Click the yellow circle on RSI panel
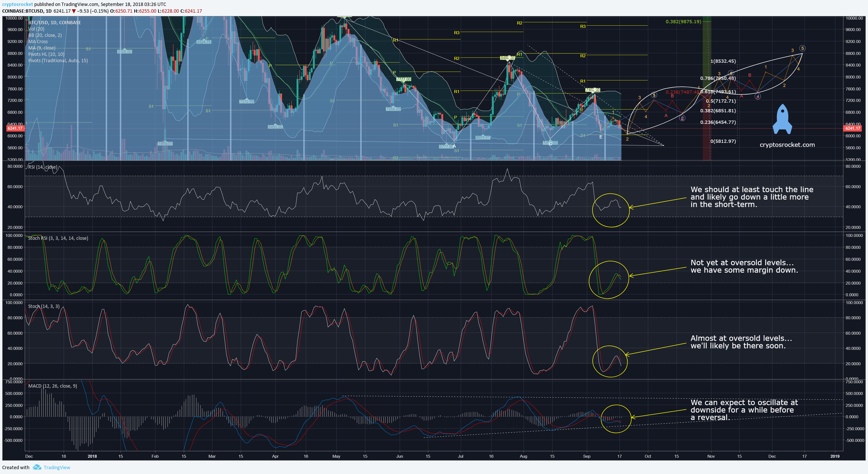Image resolution: width=868 pixels, height=474 pixels. (611, 210)
